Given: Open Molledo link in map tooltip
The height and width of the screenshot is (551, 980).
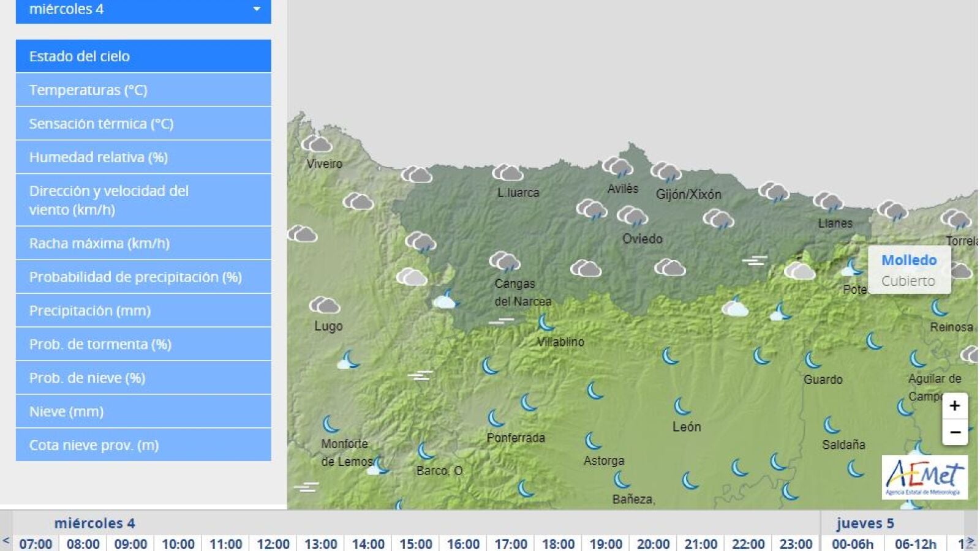Looking at the screenshot, I should 908,260.
